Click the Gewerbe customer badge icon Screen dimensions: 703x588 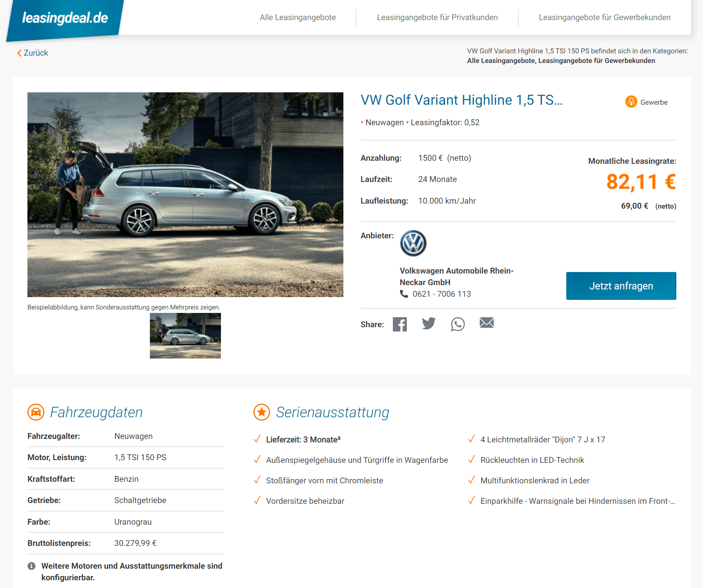pos(631,102)
